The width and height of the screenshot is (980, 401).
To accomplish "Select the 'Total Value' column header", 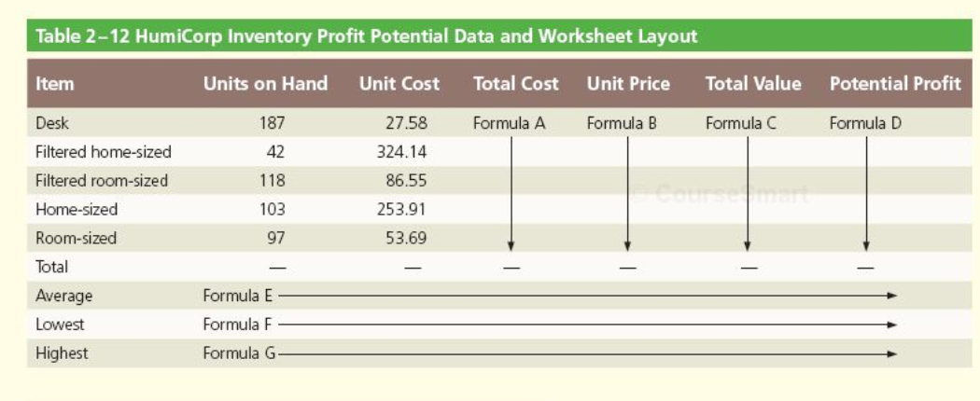I will click(753, 84).
